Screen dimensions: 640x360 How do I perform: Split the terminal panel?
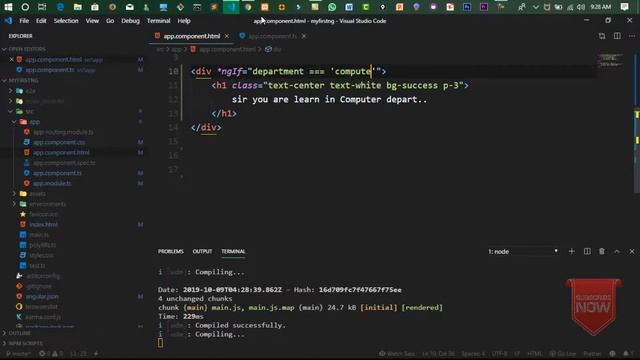point(587,251)
